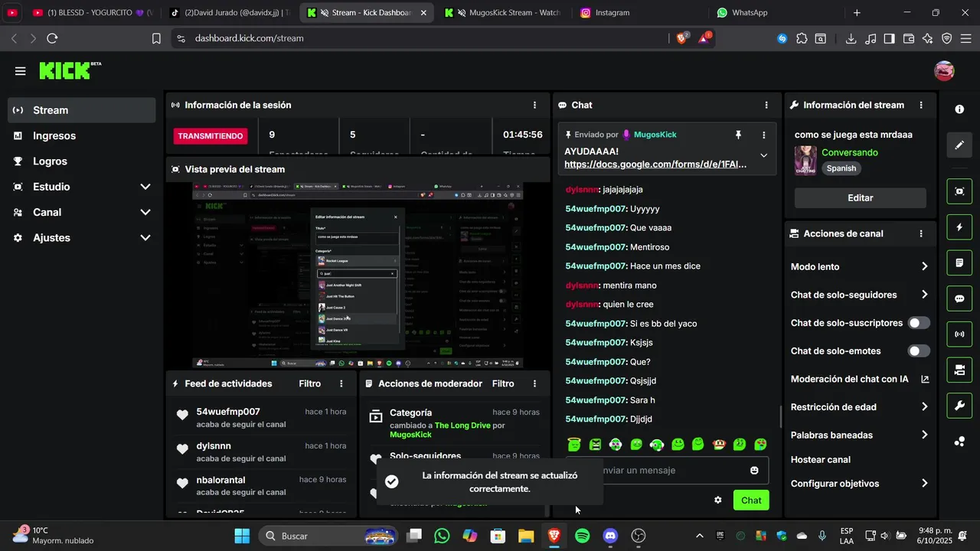
Task: Click the wrench icon in right sidebar
Action: point(959,406)
